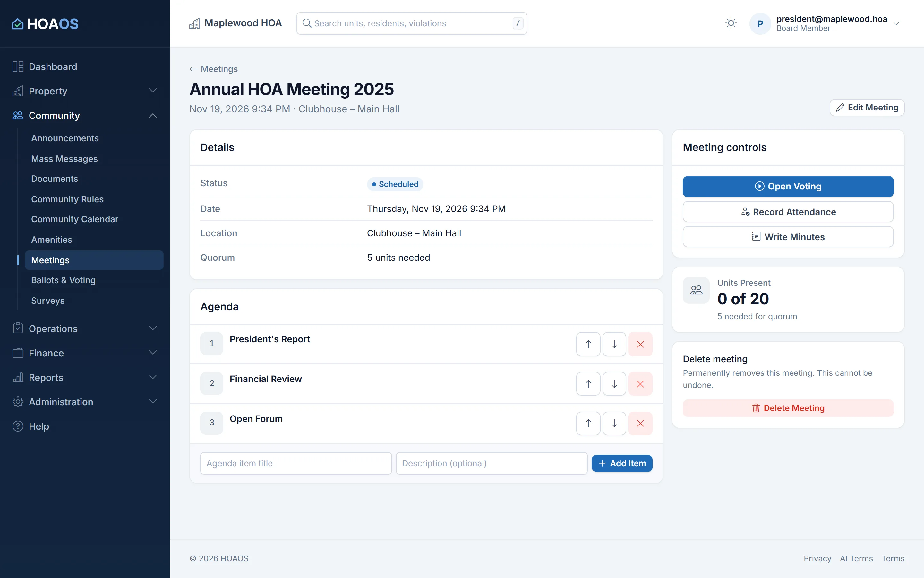This screenshot has height=578, width=924.
Task: Click the HOAOS logo
Action: click(x=45, y=24)
